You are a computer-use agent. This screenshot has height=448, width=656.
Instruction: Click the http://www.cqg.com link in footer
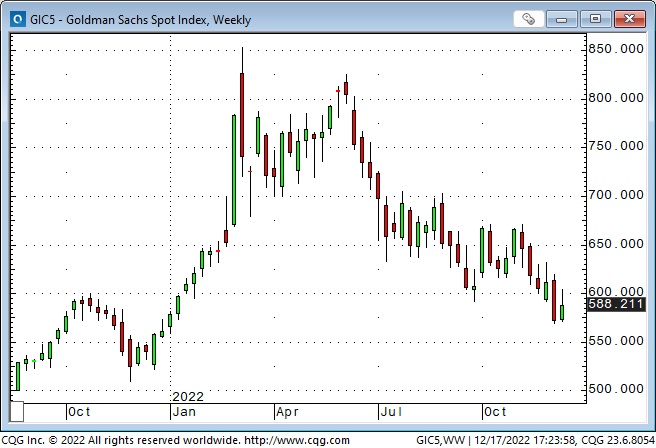[x=297, y=440]
